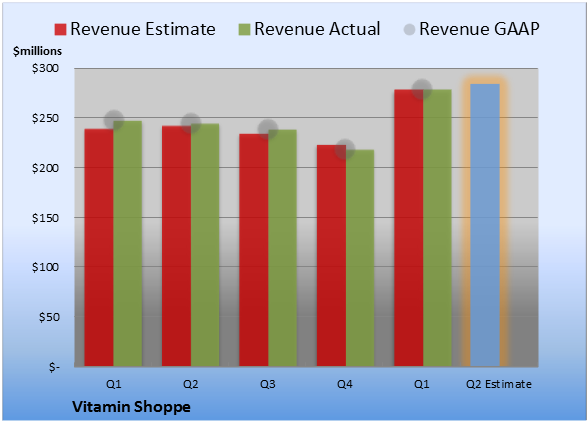Click the Q3 category label
Viewport: 588px width, 422px height.
point(268,384)
